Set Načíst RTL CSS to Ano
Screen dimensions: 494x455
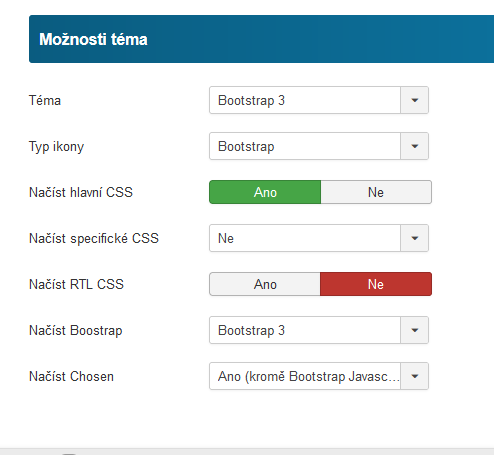point(265,284)
